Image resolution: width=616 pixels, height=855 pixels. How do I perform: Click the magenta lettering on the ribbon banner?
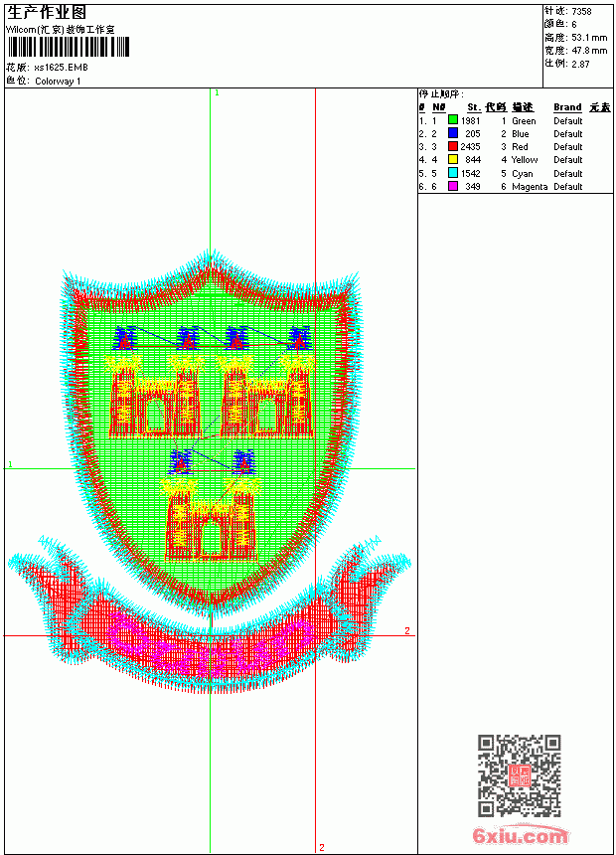(x=210, y=643)
